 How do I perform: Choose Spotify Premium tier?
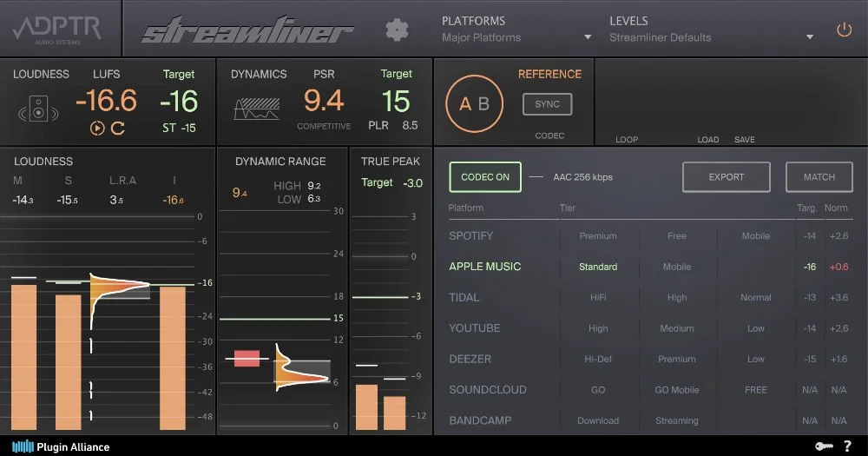click(x=598, y=236)
